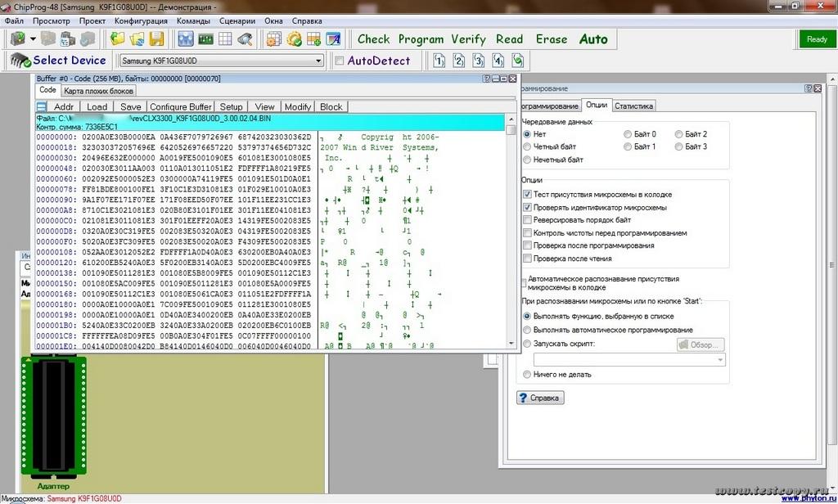Click the 'Справка' help button
This screenshot has height=504, width=838.
[x=540, y=398]
